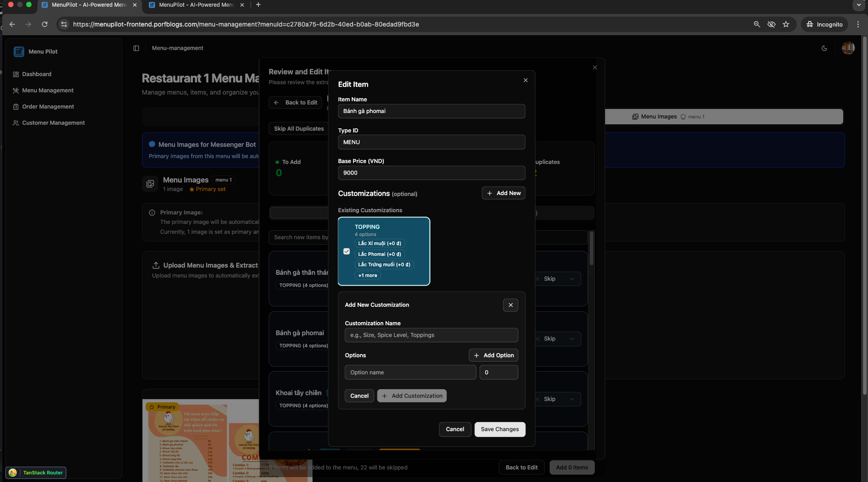Bookmark this page with the star
The height and width of the screenshot is (482, 868).
(786, 24)
